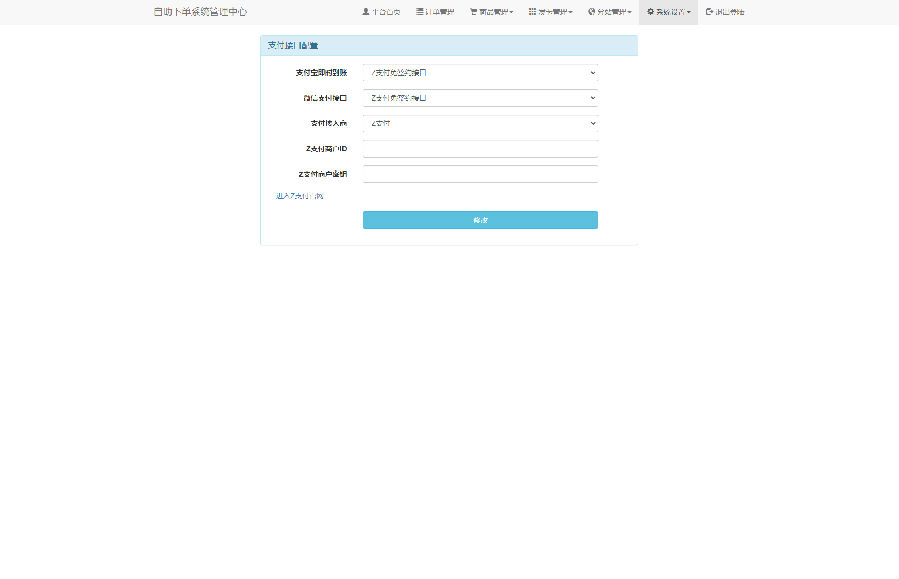The image size is (899, 579).
Task: Click the 自助下单系统管理中心 brand title
Action: tap(200, 12)
